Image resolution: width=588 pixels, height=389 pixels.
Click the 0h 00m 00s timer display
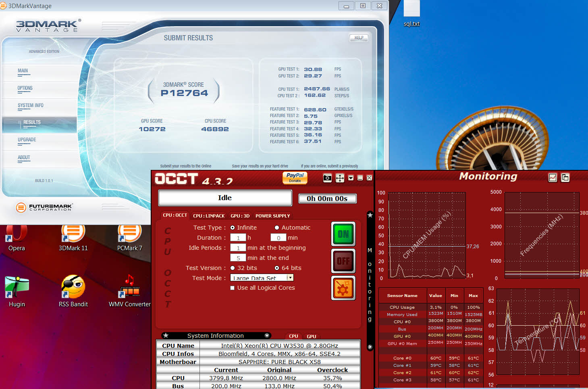pyautogui.click(x=327, y=199)
